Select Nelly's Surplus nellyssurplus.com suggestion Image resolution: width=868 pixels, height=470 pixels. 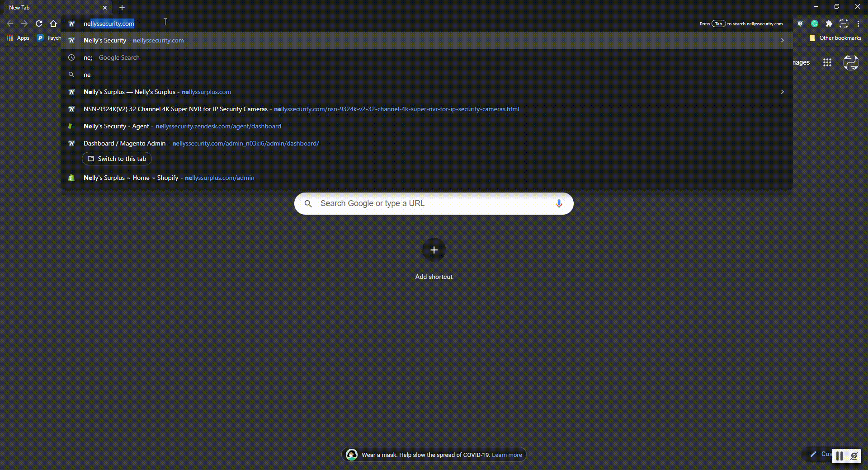pyautogui.click(x=427, y=92)
